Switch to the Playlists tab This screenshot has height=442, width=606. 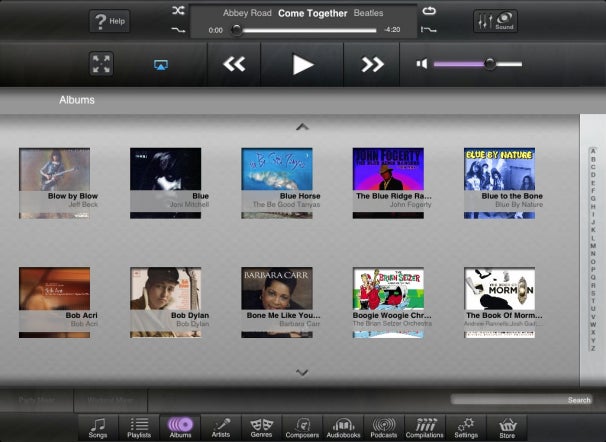[139, 428]
